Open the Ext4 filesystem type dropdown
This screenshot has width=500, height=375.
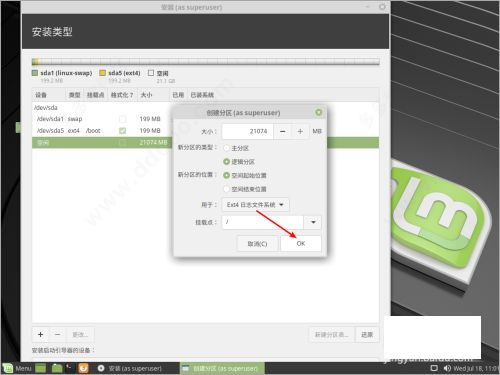pyautogui.click(x=255, y=205)
